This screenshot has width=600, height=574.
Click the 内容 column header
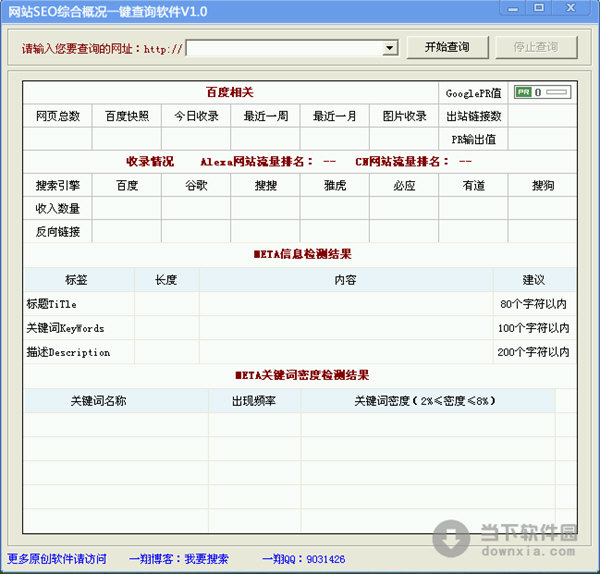click(x=345, y=279)
